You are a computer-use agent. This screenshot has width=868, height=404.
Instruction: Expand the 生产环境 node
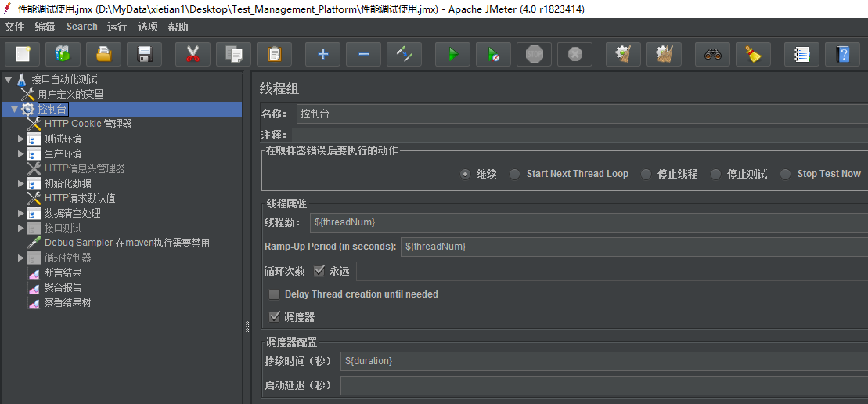21,154
